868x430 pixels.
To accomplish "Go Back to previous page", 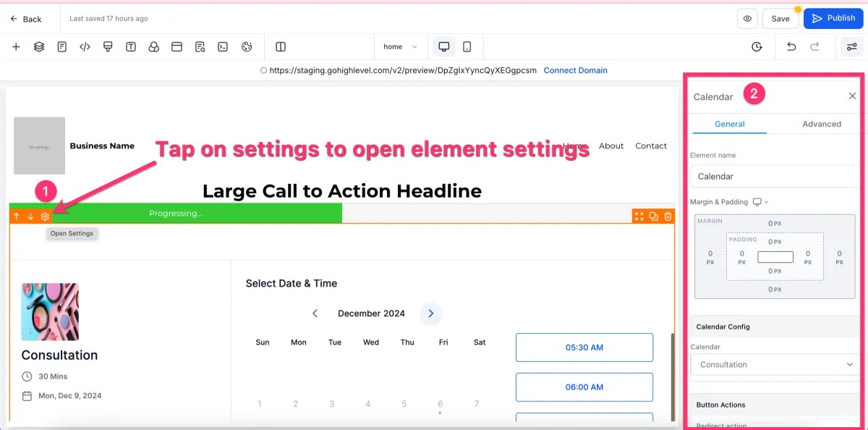I will 26,19.
